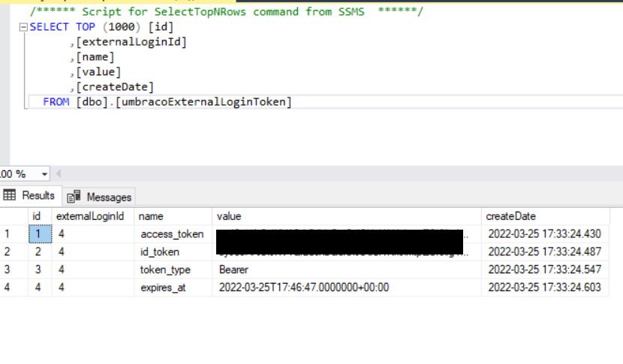Select the value column header
Viewport: 623px width, 364px height.
(x=229, y=216)
